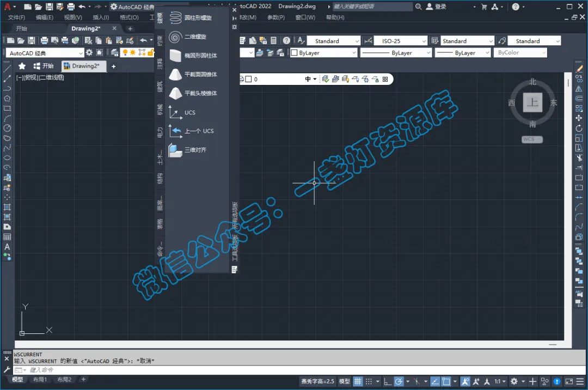Click the WCS label below ViewCube

(532, 139)
